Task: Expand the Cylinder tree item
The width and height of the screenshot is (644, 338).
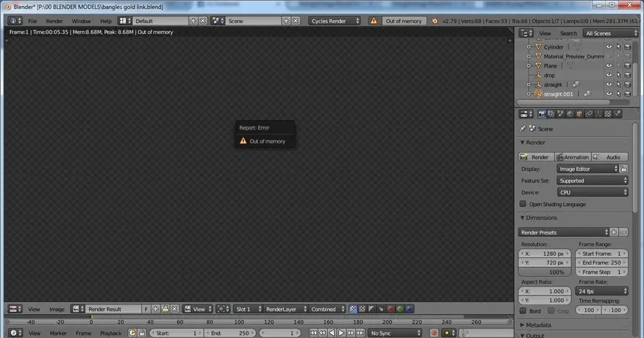Action: pyautogui.click(x=529, y=47)
